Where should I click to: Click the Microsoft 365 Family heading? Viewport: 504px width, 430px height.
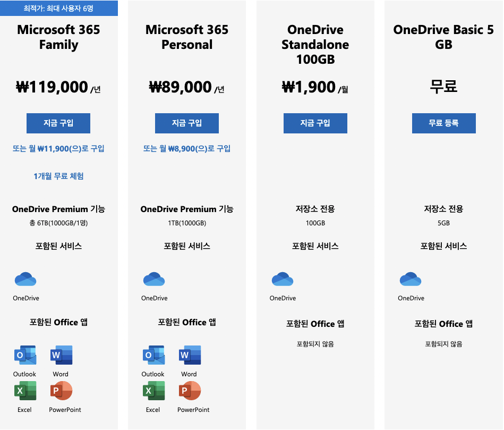tap(58, 37)
